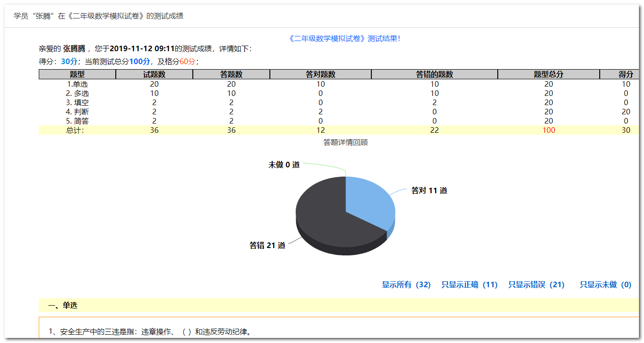Click the 未做 0 道 chart label
This screenshot has width=644, height=343.
click(x=284, y=165)
